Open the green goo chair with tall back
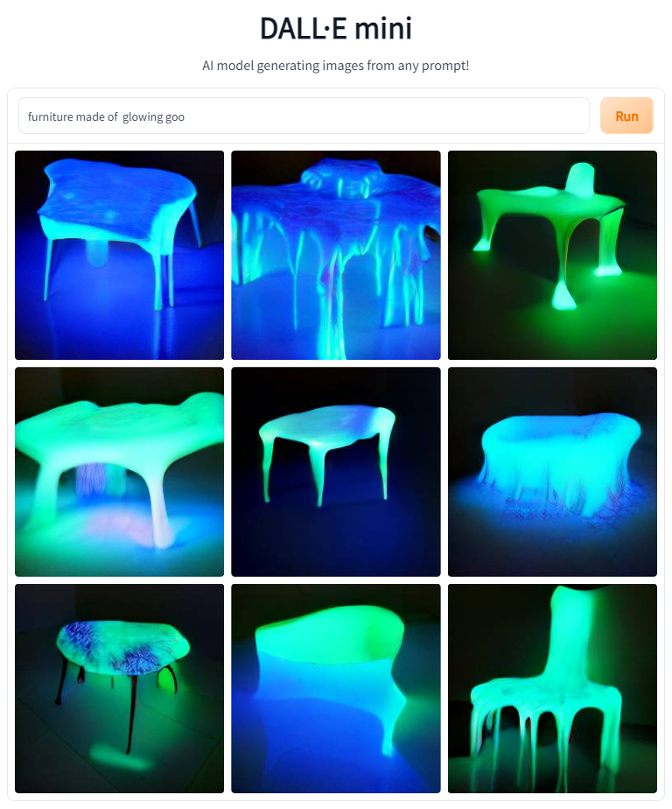The image size is (672, 809). [552, 688]
